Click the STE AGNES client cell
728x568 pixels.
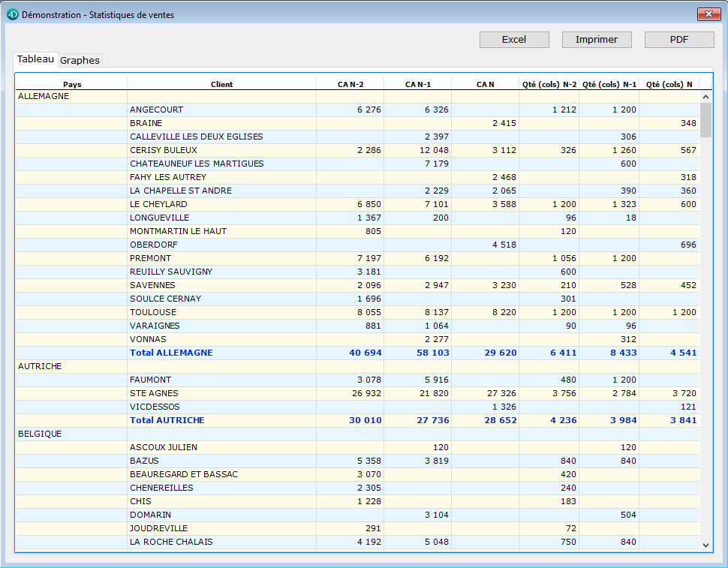152,393
